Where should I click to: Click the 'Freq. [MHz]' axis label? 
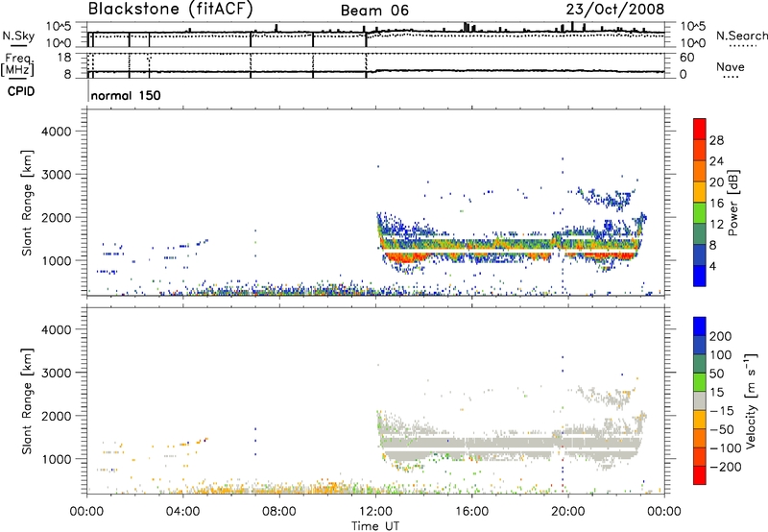[18, 64]
